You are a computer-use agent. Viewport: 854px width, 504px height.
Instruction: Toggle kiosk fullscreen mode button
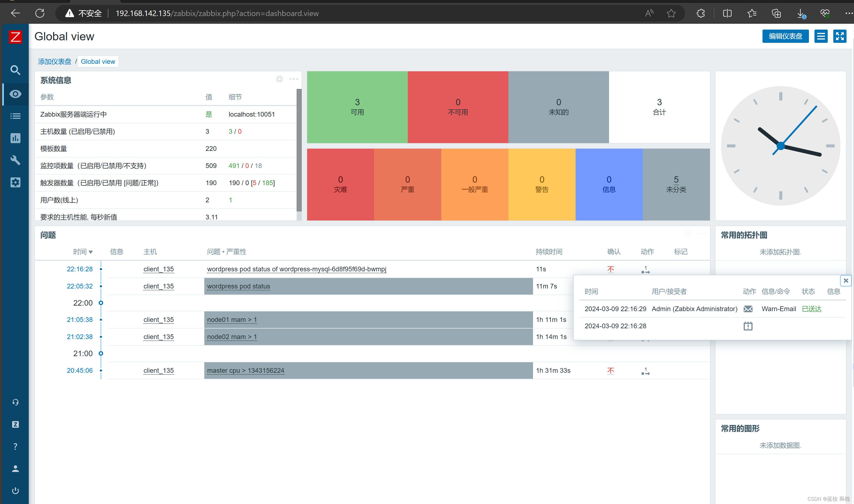coord(839,36)
